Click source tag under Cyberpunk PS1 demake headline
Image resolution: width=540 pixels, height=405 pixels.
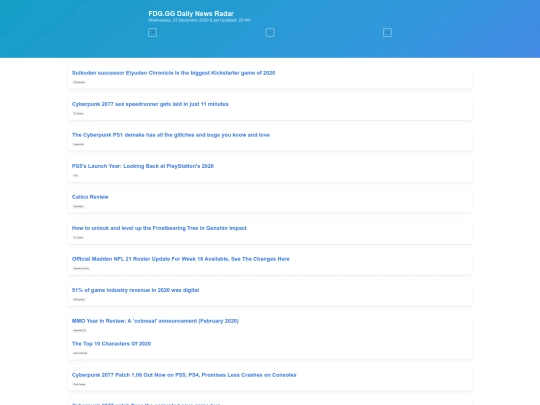[x=79, y=144]
